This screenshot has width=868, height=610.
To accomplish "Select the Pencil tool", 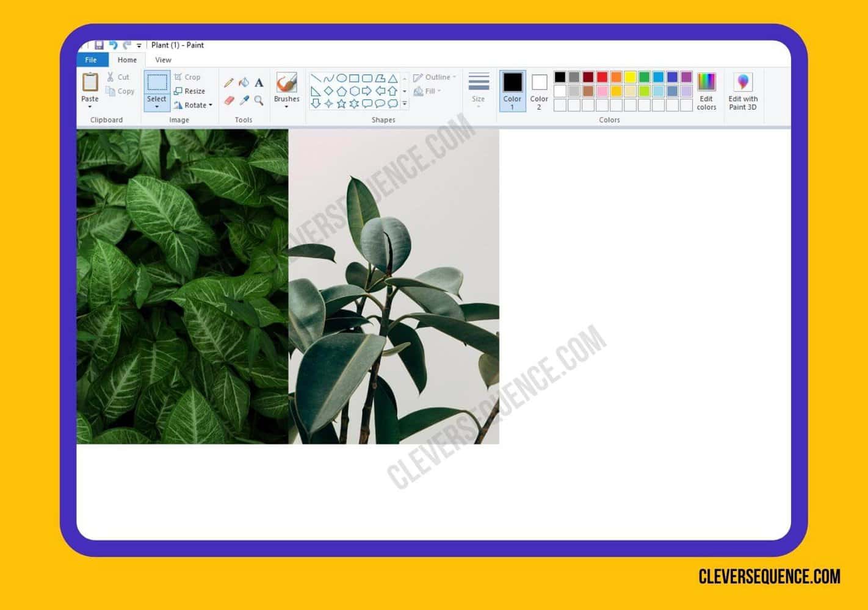I will (228, 82).
